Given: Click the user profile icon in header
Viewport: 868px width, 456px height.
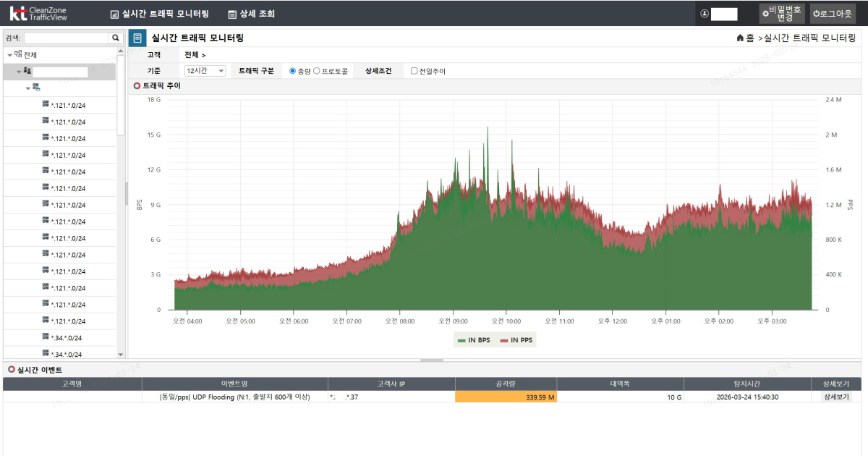Looking at the screenshot, I should [x=704, y=14].
